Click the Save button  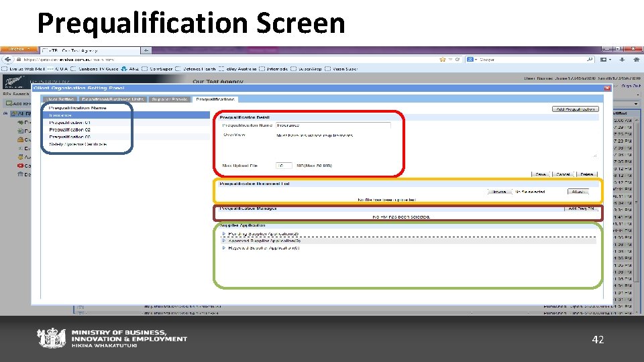(541, 174)
